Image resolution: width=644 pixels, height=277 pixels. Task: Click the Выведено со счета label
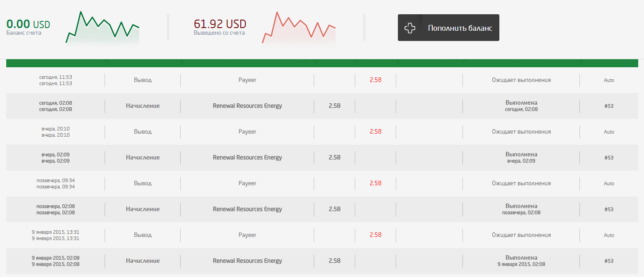pos(219,33)
